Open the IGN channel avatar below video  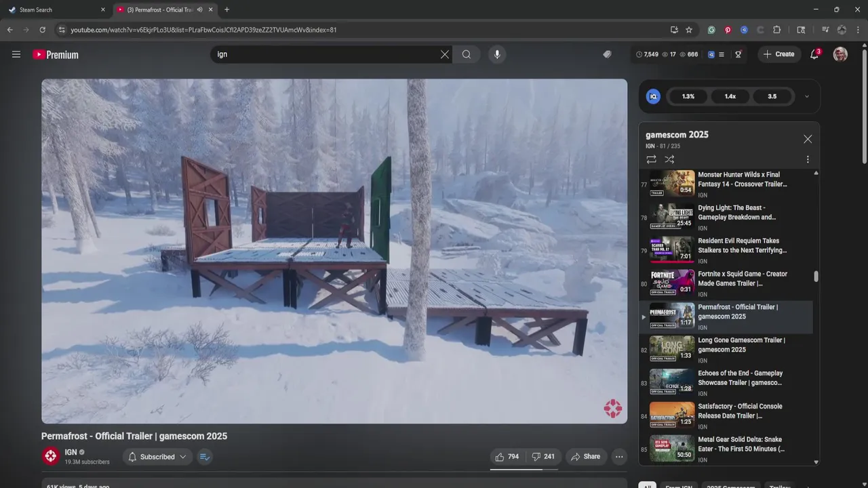50,456
